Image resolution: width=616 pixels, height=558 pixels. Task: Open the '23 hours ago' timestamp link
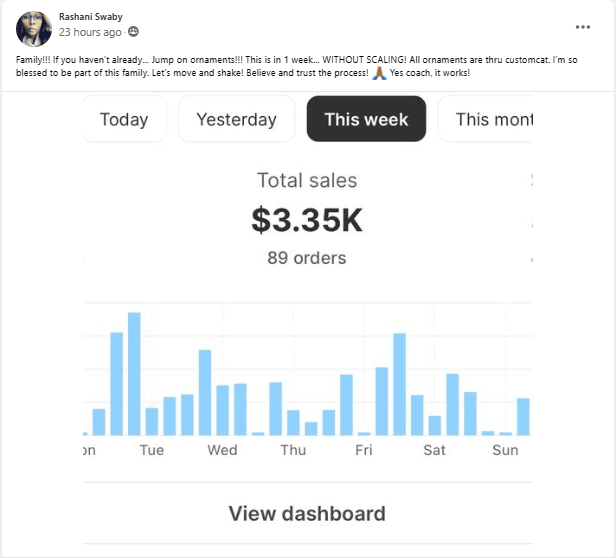pyautogui.click(x=91, y=32)
